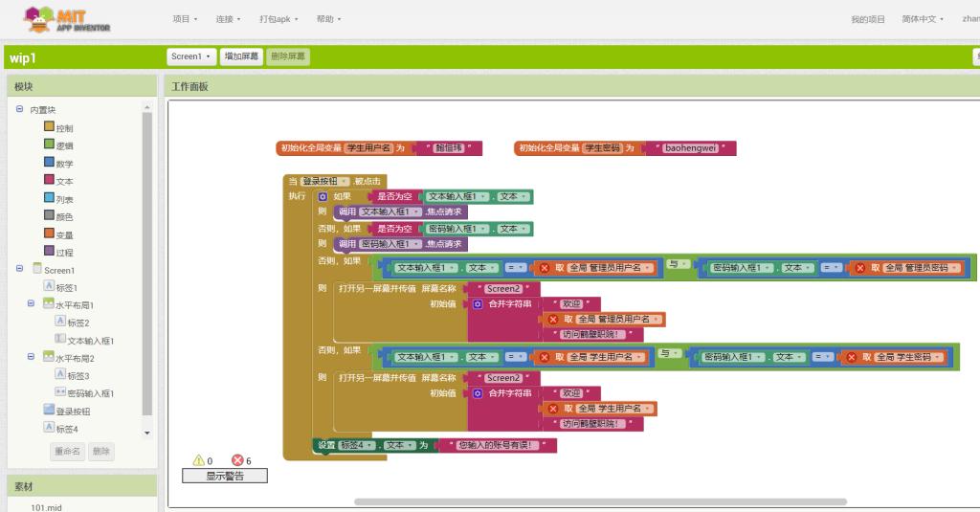Collapse the 水平布局2 tree node

tap(31, 357)
